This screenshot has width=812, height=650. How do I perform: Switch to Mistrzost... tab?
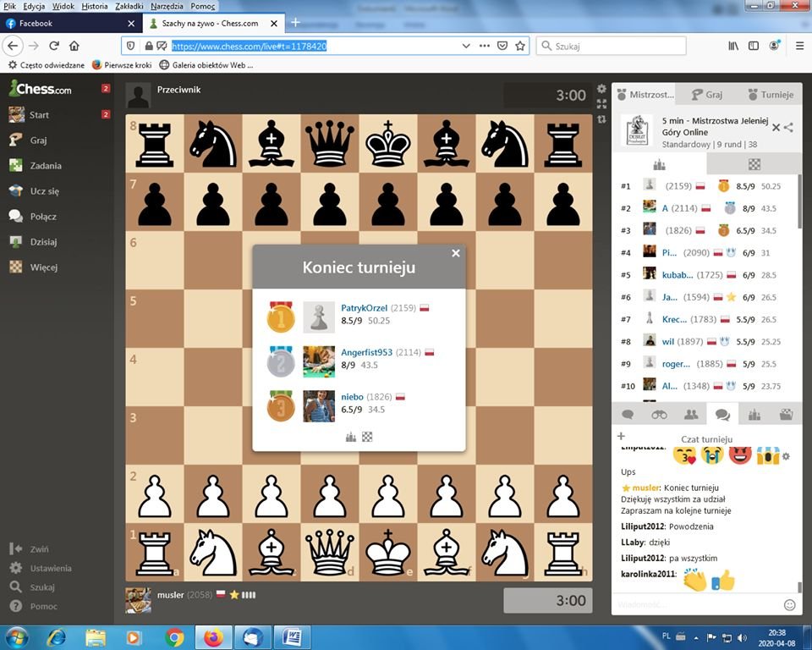pos(645,94)
